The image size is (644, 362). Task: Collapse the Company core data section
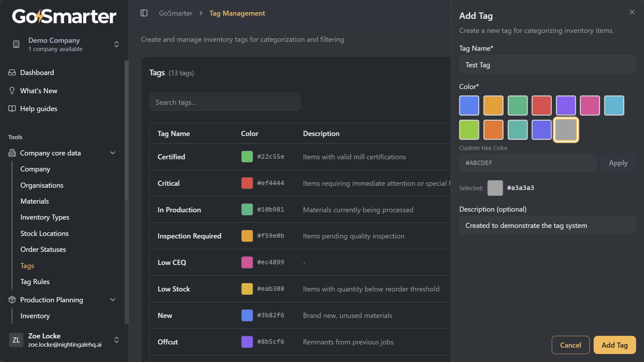112,153
